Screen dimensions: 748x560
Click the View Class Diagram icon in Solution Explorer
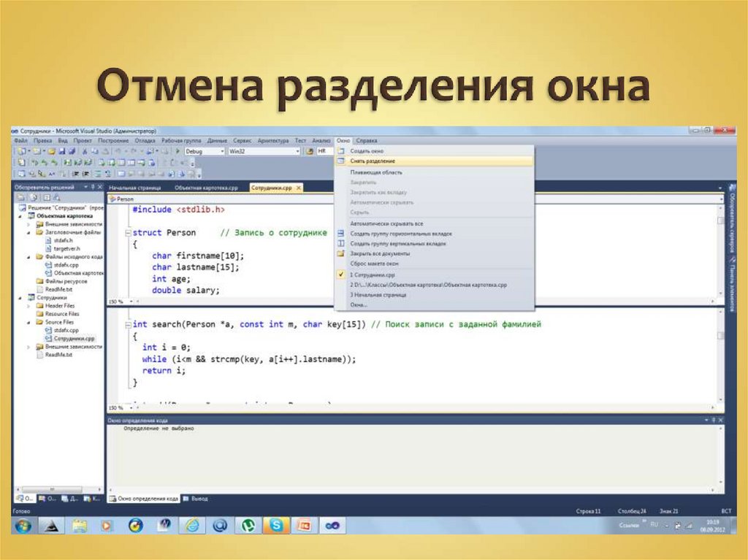57,197
